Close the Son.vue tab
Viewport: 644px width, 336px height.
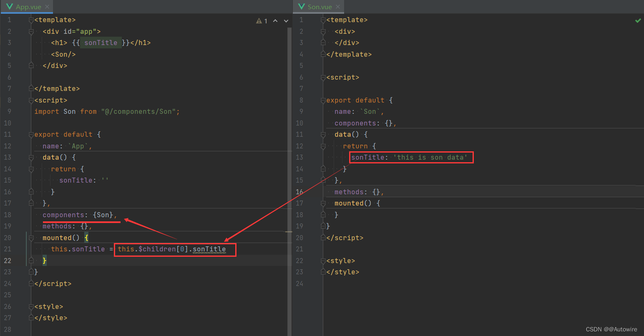(x=338, y=7)
